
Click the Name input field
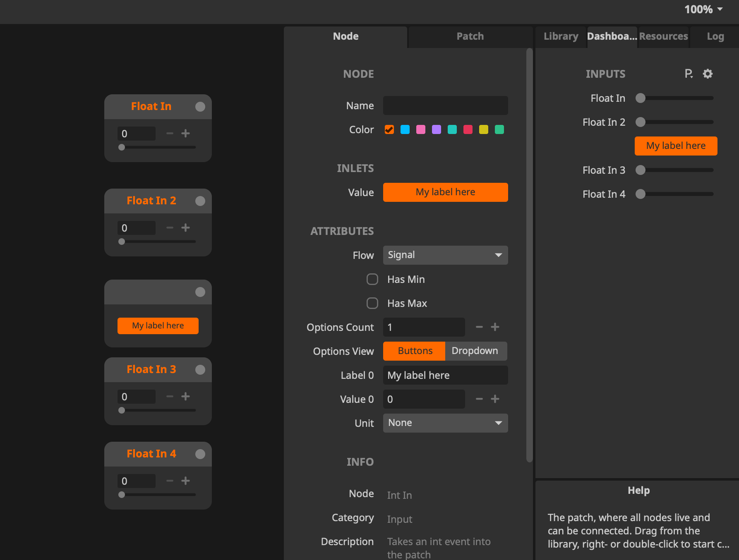point(445,106)
